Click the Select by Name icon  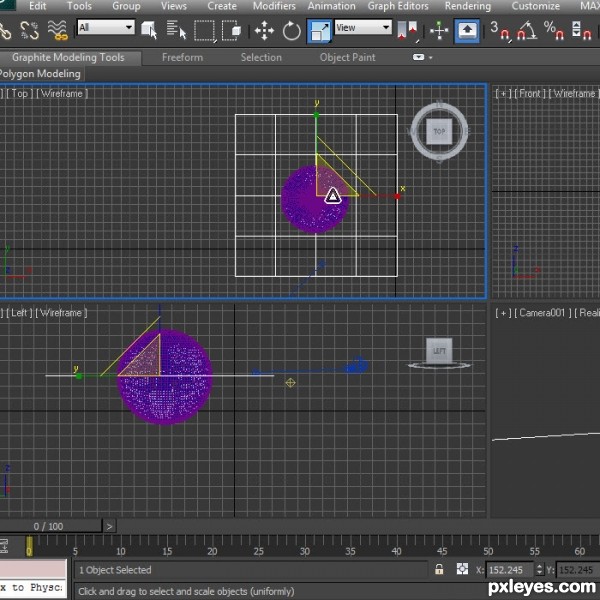pyautogui.click(x=176, y=30)
